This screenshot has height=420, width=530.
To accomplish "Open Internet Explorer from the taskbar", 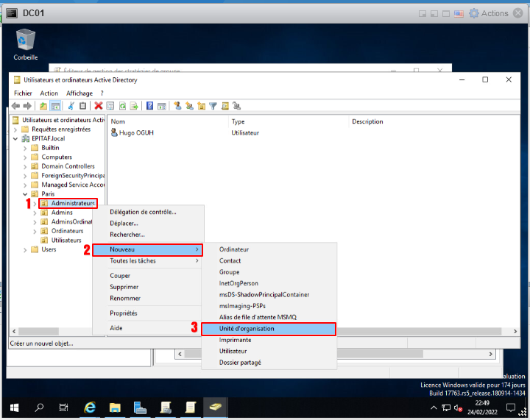I will [91, 407].
